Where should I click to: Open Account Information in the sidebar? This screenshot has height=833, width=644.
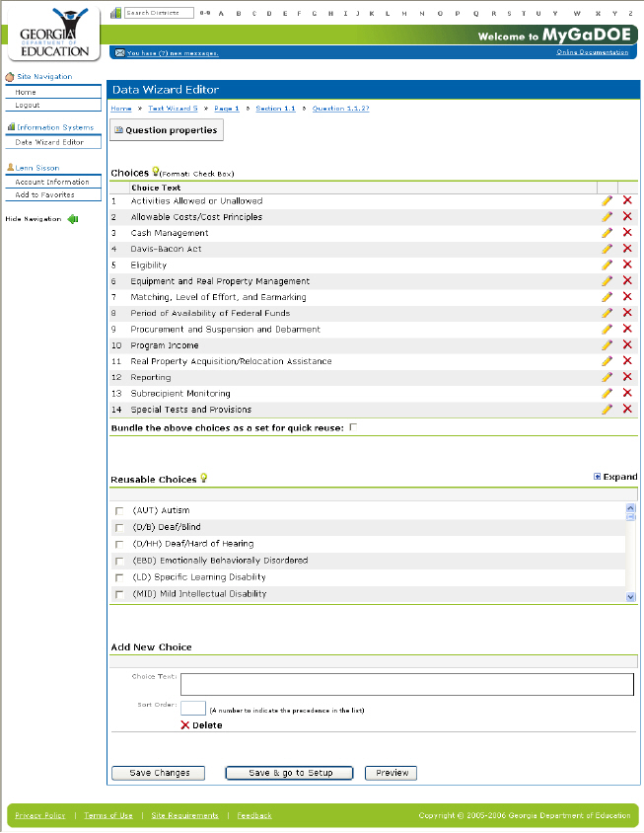(53, 182)
